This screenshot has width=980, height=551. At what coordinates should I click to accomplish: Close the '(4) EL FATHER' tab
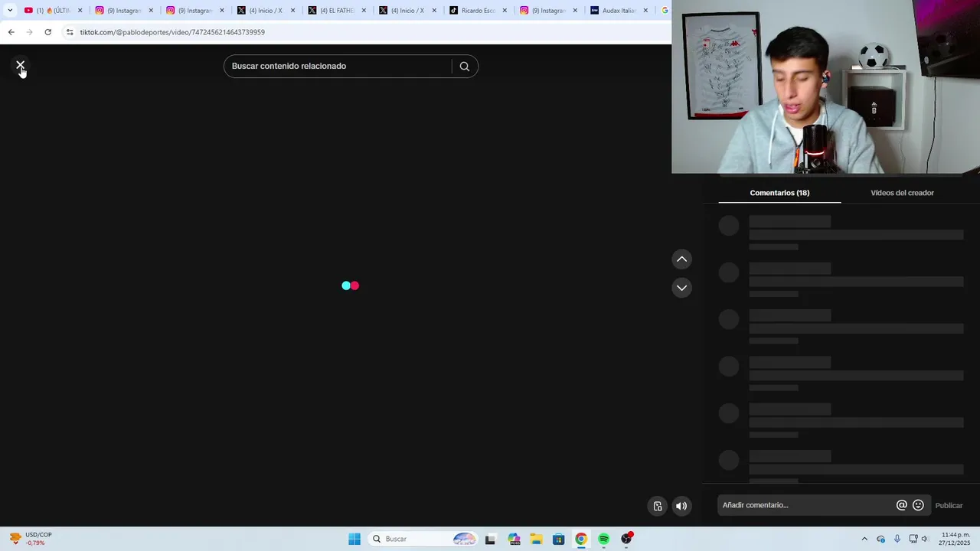point(364,11)
